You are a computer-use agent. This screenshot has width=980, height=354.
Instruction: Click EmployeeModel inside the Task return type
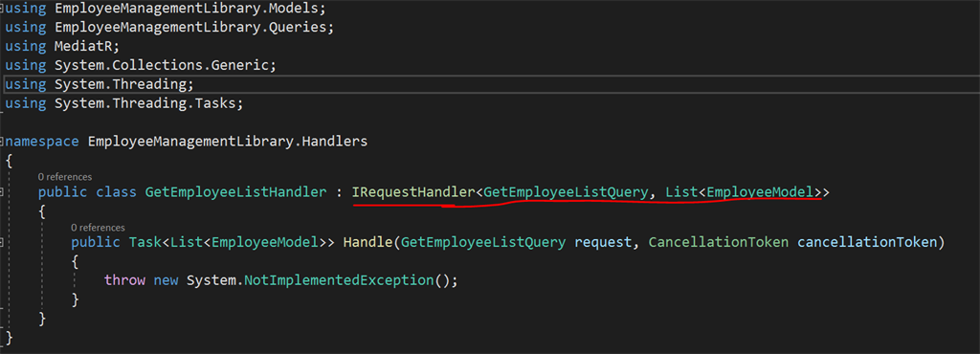[266, 242]
